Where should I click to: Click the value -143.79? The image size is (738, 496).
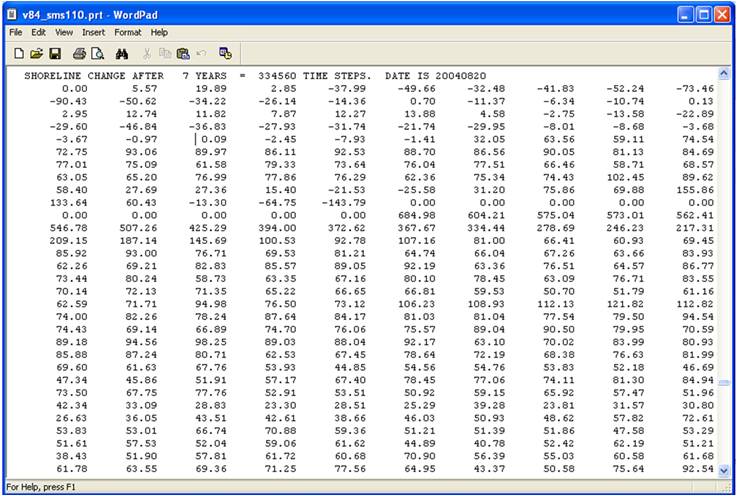click(x=344, y=203)
